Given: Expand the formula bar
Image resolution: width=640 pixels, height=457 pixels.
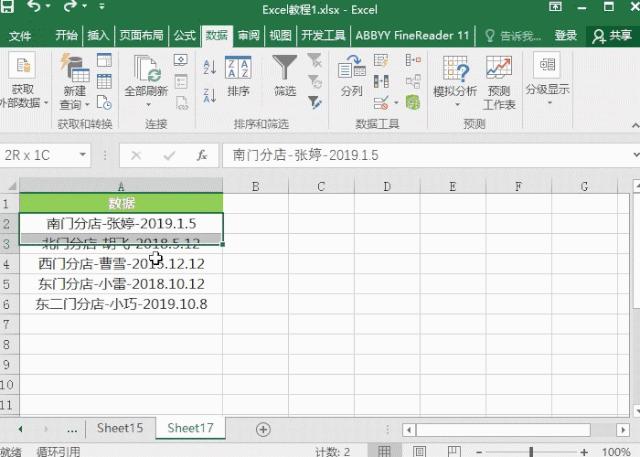Looking at the screenshot, I should point(635,155).
